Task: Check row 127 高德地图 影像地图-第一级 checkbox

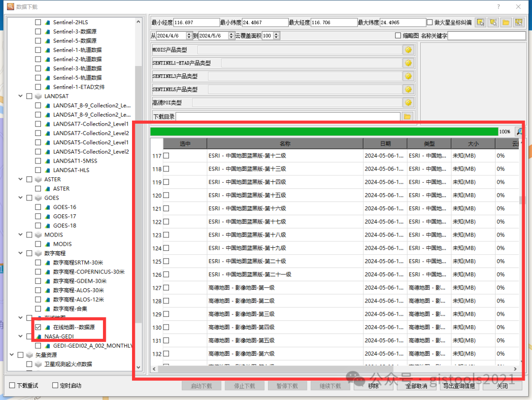Action: click(166, 288)
